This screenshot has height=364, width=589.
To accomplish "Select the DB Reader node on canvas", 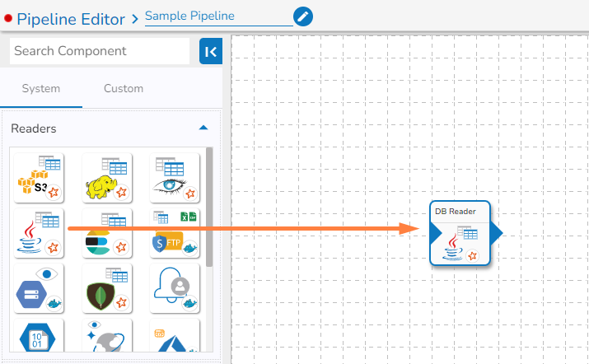I will pos(460,233).
